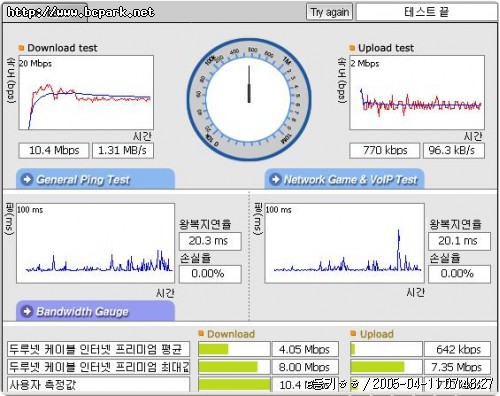Click the Network Game & VoIP Test arrow icon
The height and width of the screenshot is (396, 500).
click(x=275, y=179)
